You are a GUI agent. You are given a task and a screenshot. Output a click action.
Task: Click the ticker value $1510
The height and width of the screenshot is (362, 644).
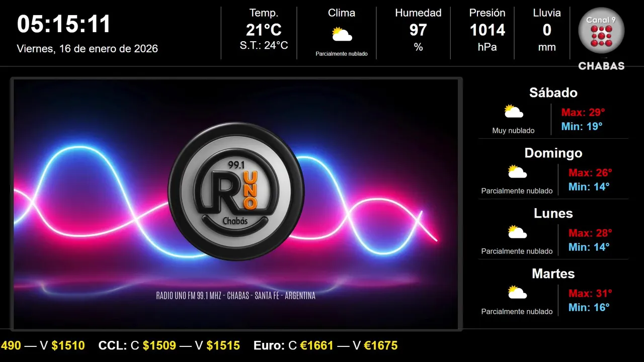click(68, 346)
